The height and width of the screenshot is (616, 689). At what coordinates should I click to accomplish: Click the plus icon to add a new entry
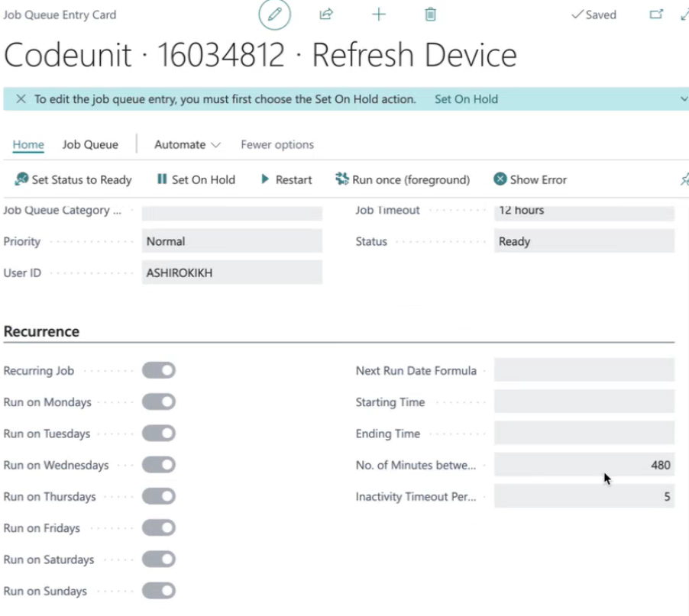[379, 15]
